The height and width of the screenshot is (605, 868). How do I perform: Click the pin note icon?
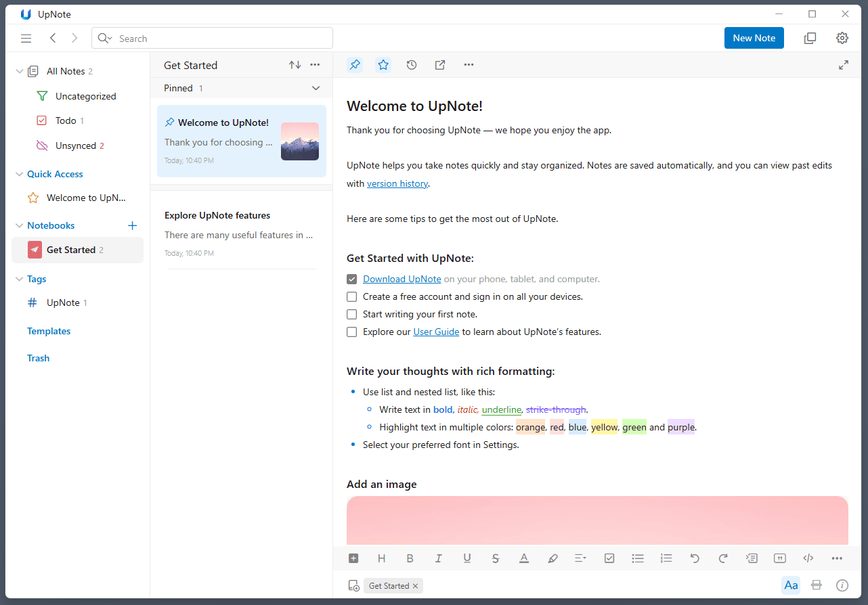(x=355, y=65)
